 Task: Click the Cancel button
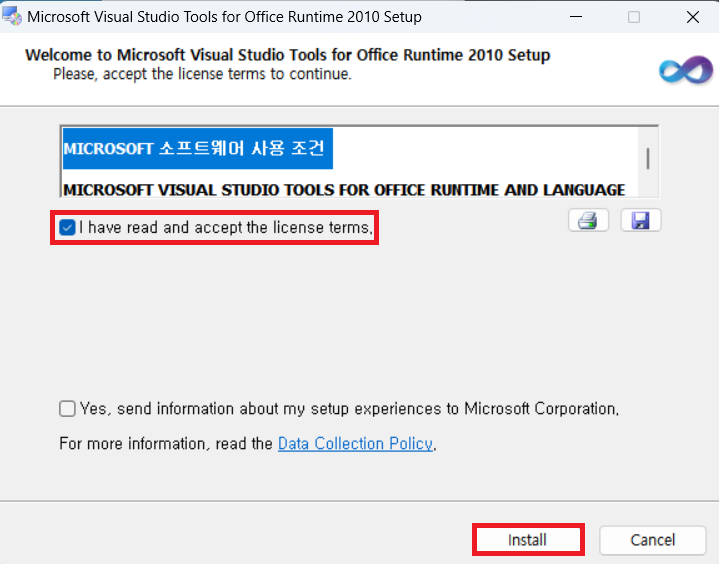[x=652, y=540]
